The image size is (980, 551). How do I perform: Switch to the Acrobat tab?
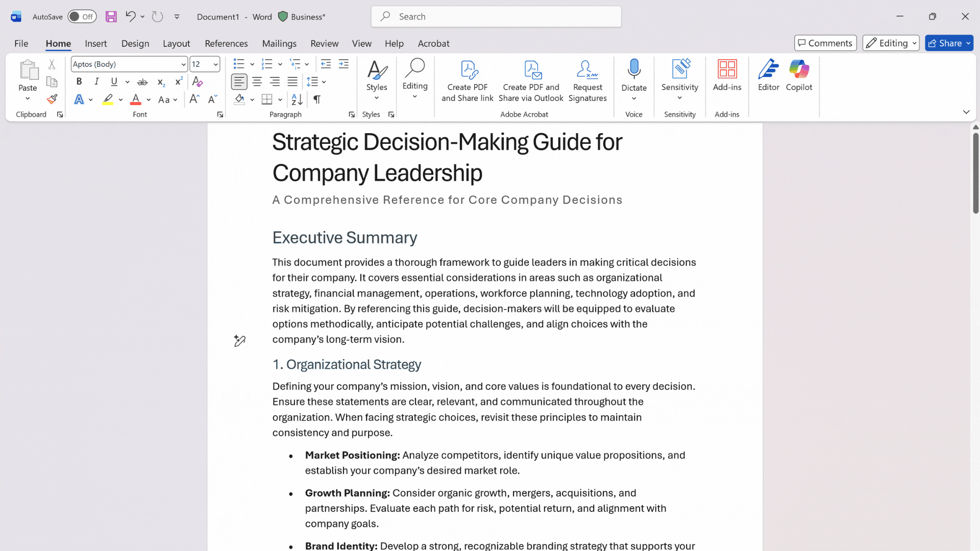pyautogui.click(x=433, y=43)
